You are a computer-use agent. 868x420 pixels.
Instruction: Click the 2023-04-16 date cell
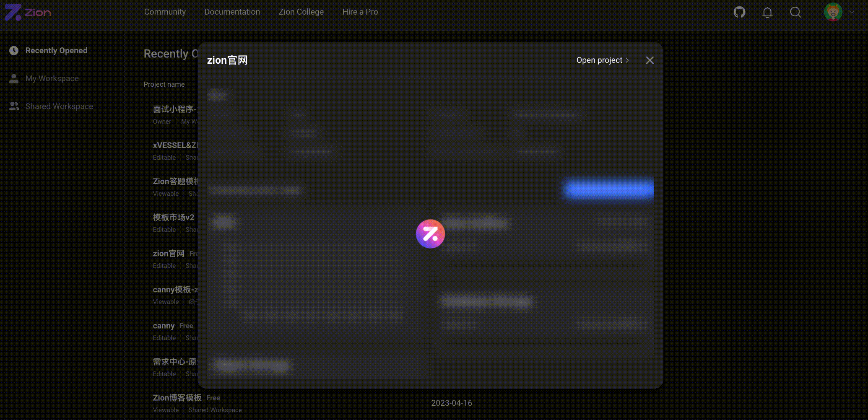pos(452,403)
